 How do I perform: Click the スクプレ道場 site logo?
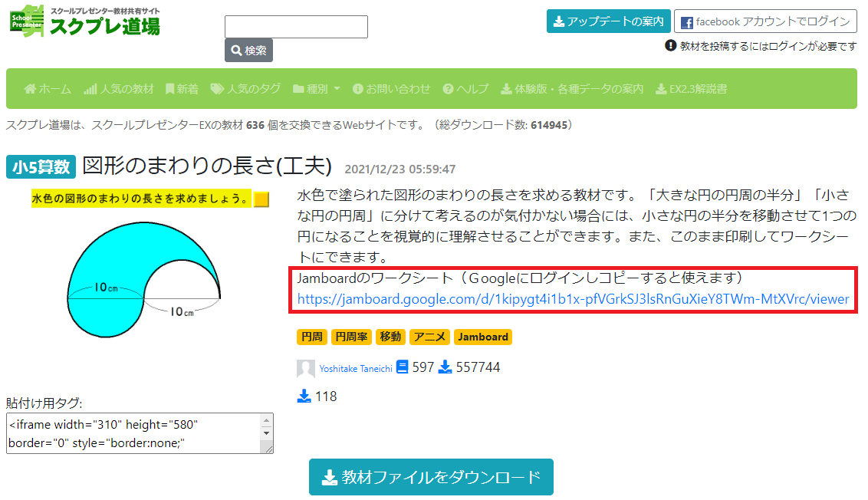[x=84, y=21]
